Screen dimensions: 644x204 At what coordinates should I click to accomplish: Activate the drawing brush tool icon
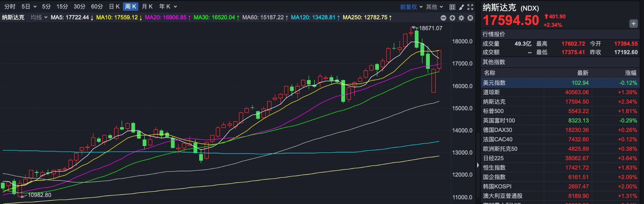tap(461, 7)
